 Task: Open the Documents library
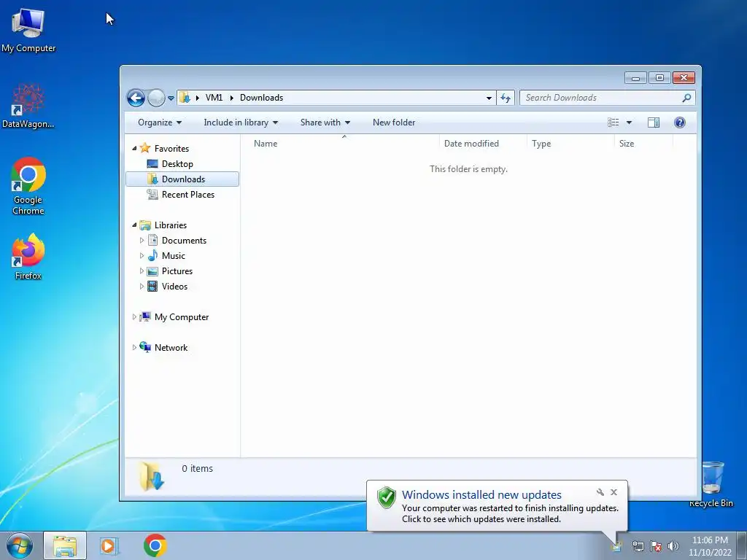click(184, 241)
